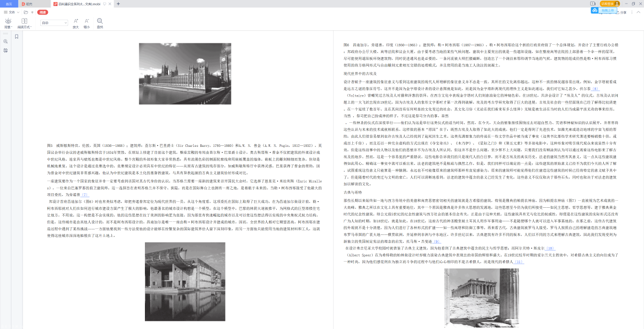Click the small dot icon beside folder
Screen dimensions: 644x329
point(32,12)
